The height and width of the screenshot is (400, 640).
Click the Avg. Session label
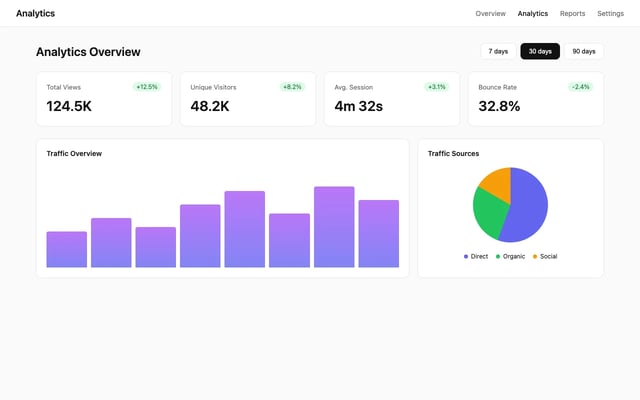353,87
